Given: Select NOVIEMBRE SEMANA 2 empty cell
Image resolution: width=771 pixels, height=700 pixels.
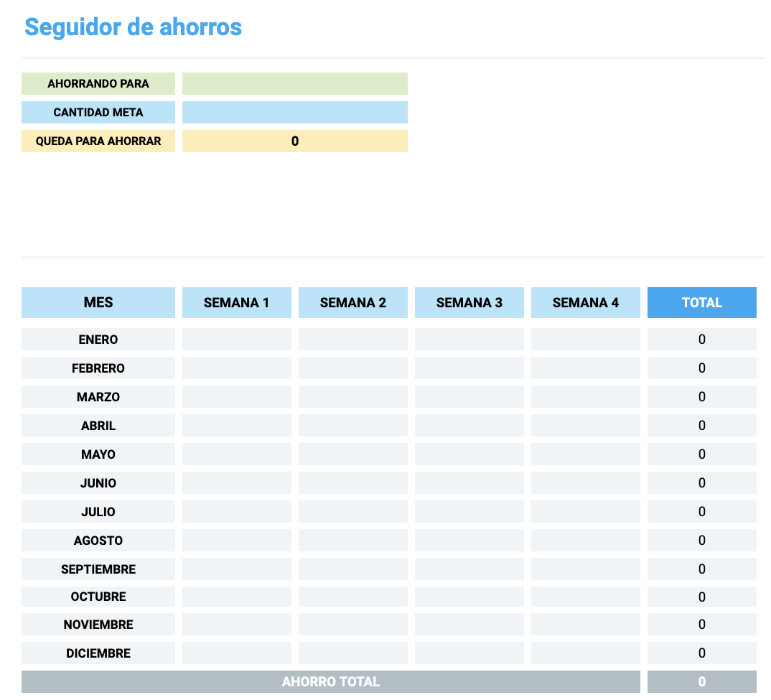Looking at the screenshot, I should tap(353, 624).
